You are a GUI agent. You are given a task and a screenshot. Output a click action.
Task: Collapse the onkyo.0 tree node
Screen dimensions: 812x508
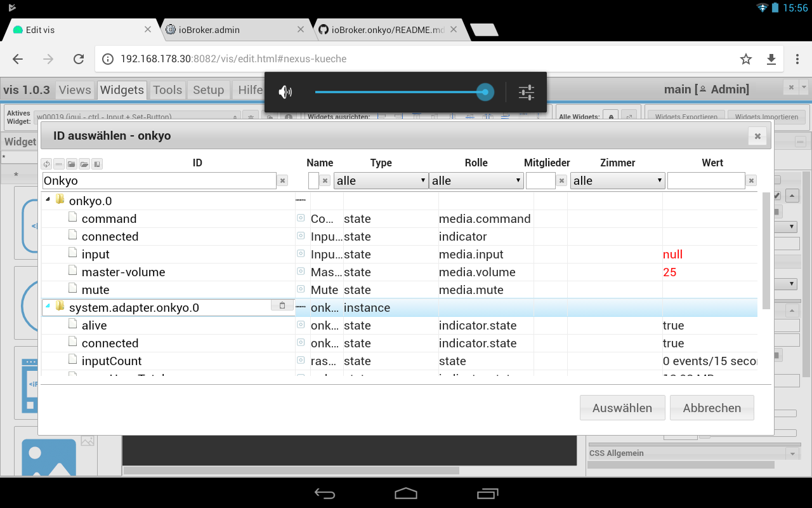pyautogui.click(x=48, y=199)
